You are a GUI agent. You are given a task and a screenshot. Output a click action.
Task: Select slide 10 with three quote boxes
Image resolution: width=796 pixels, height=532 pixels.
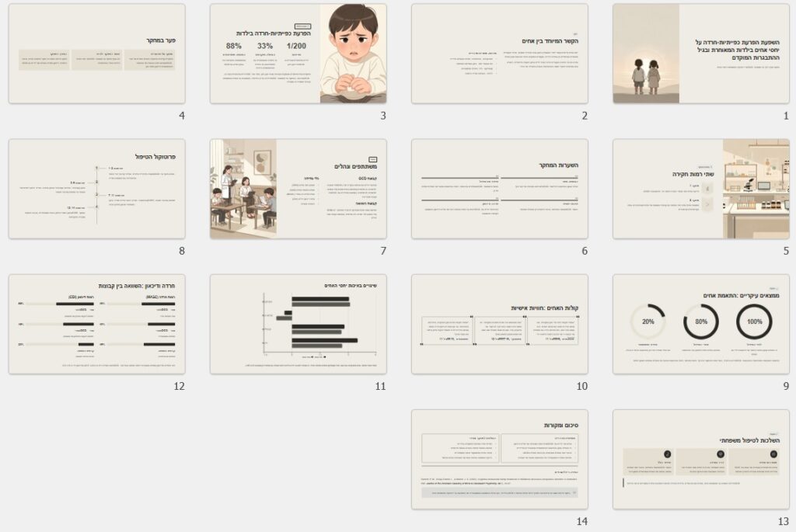coord(499,324)
